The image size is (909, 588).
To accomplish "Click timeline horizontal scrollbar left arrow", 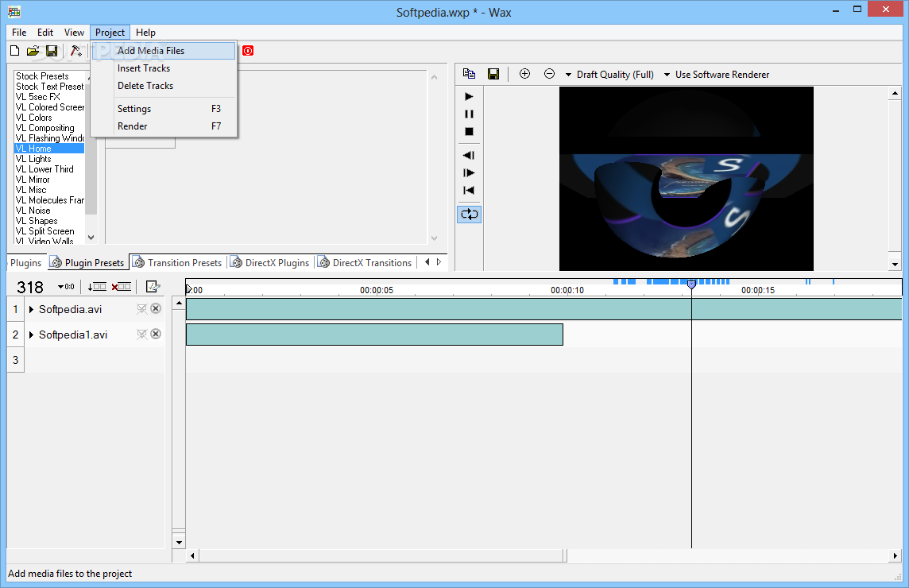I will pos(193,555).
